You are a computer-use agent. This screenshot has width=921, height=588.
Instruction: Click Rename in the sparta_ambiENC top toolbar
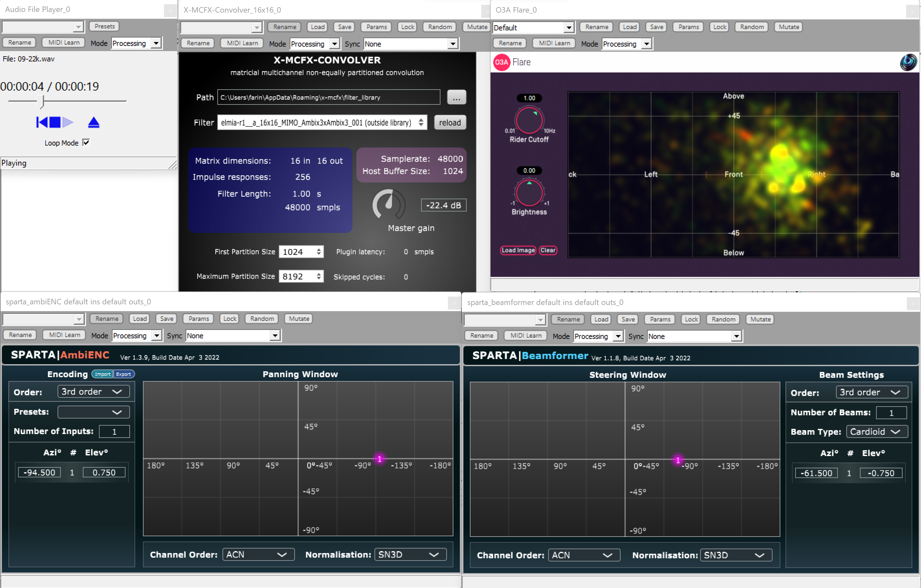point(107,319)
